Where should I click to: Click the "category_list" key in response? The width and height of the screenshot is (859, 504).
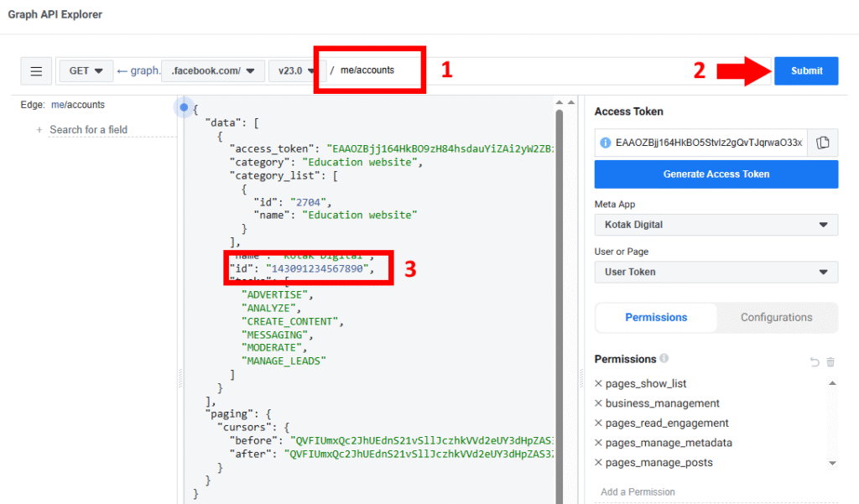275,176
